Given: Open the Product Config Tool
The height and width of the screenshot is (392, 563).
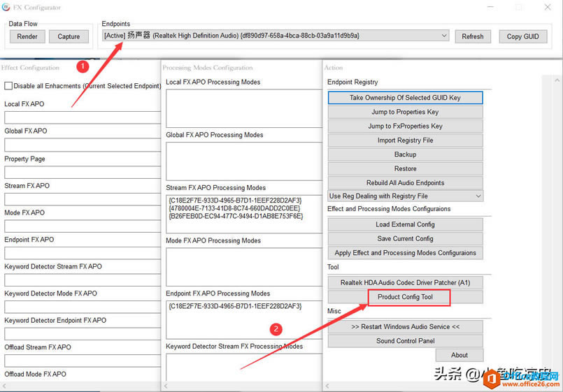Looking at the screenshot, I should click(405, 297).
